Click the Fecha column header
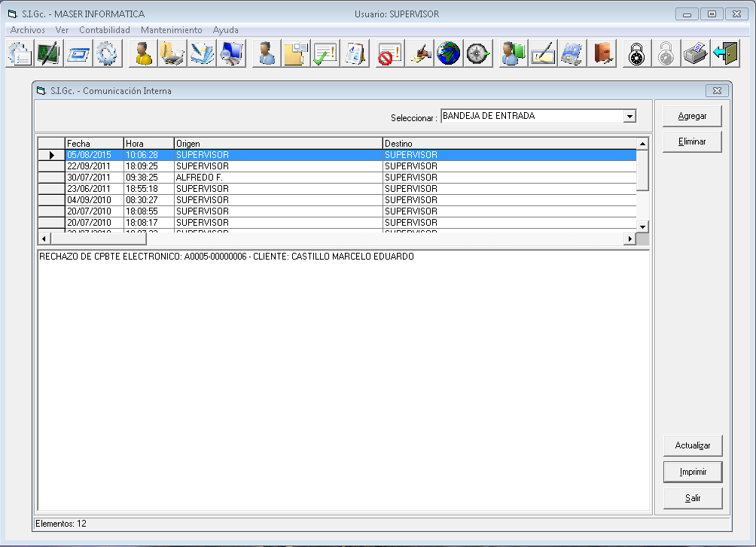756x547 pixels. (94, 144)
